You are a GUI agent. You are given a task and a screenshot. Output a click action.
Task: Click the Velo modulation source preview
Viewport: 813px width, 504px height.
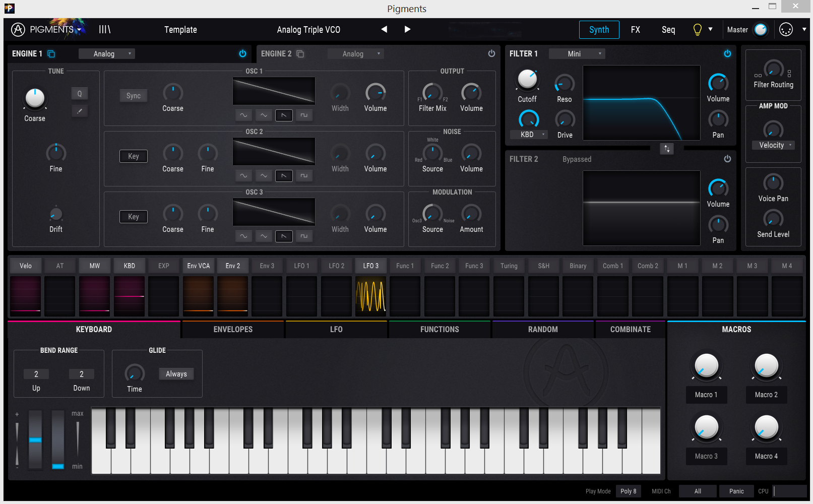coord(25,296)
